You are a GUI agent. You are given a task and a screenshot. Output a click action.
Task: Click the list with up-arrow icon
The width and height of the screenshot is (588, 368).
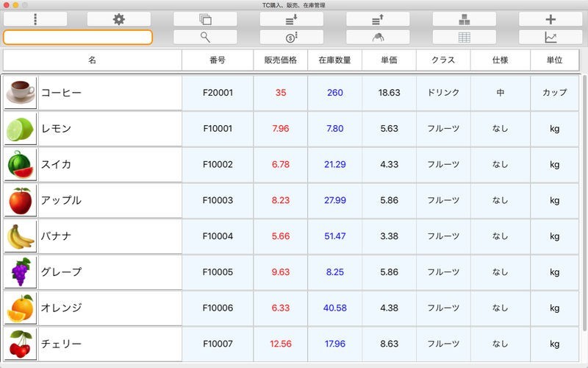378,19
